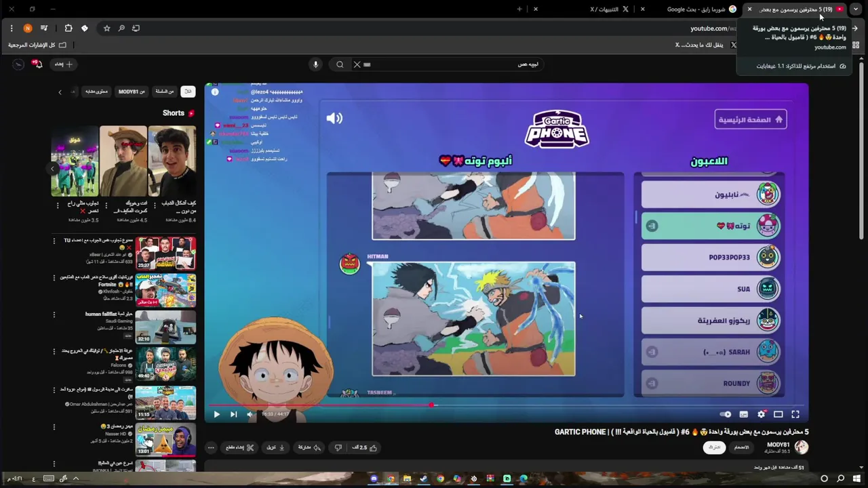
Task: Seek using the red video progress bar
Action: [x=507, y=405]
